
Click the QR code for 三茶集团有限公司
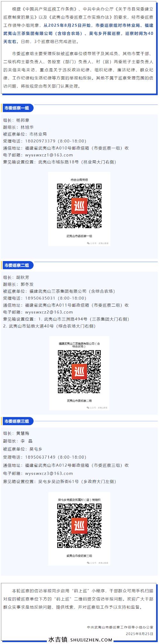[x=79, y=371]
